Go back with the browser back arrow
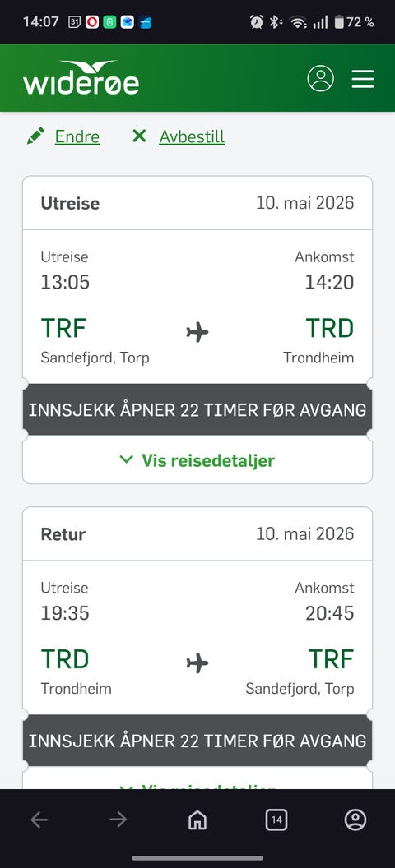The width and height of the screenshot is (395, 868). 39,820
